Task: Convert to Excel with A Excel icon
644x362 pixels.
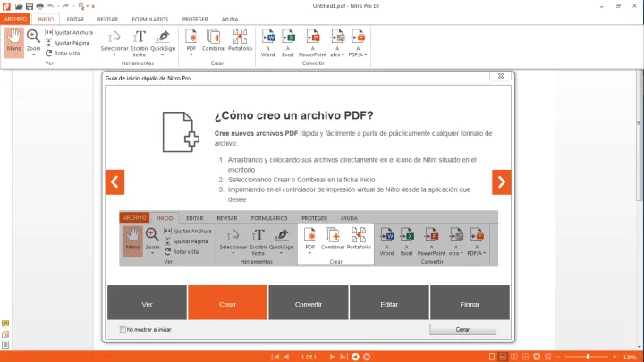Action: click(x=288, y=43)
